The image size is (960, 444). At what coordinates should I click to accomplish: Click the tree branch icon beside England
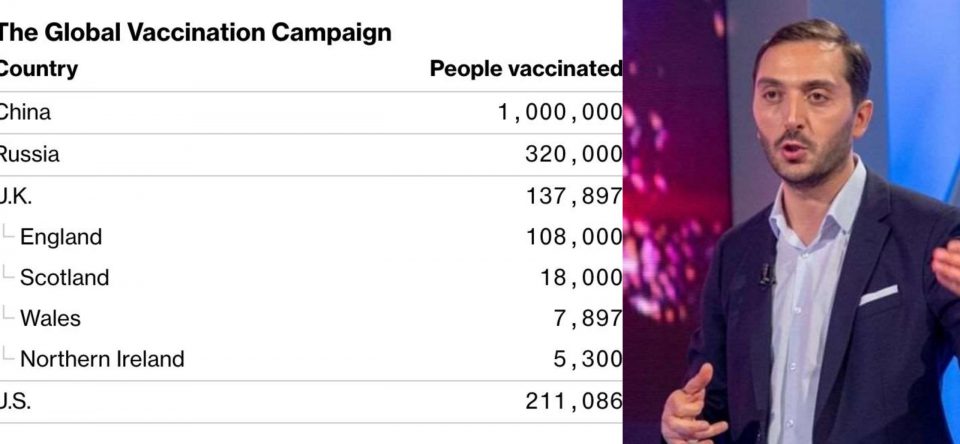coord(8,231)
